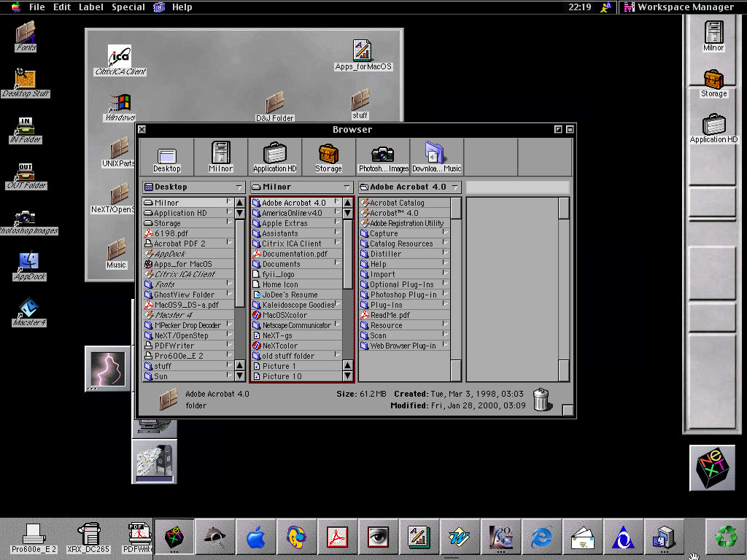Screen dimensions: 747x560
Task: Click Application HD in the right-side dock
Action: coord(713,128)
